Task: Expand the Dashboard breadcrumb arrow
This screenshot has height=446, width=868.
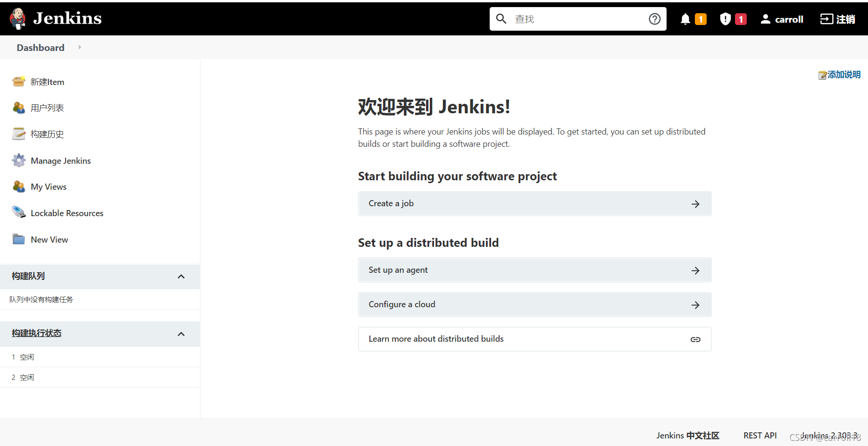Action: point(80,47)
